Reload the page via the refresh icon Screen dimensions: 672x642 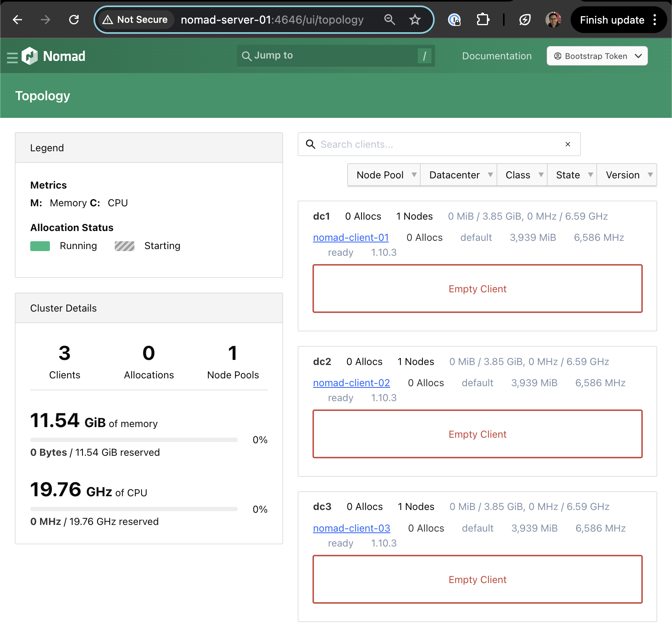pos(73,19)
